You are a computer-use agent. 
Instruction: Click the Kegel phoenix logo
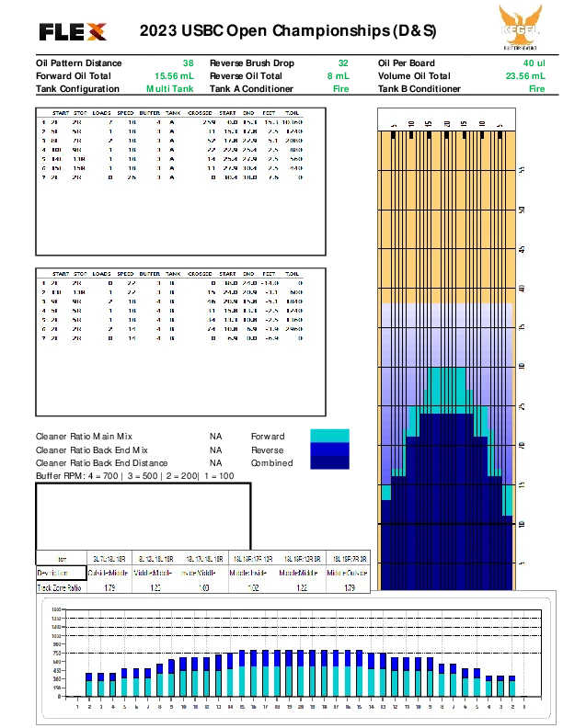(x=521, y=27)
